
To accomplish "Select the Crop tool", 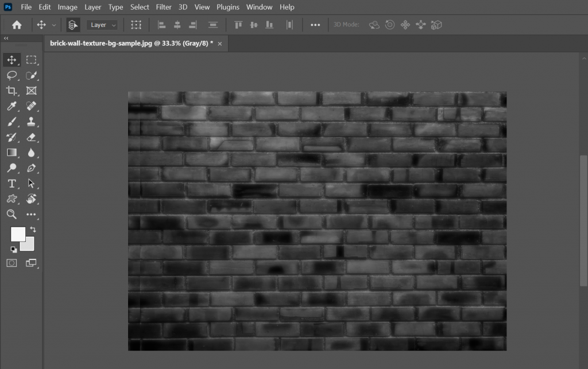I will (x=11, y=91).
